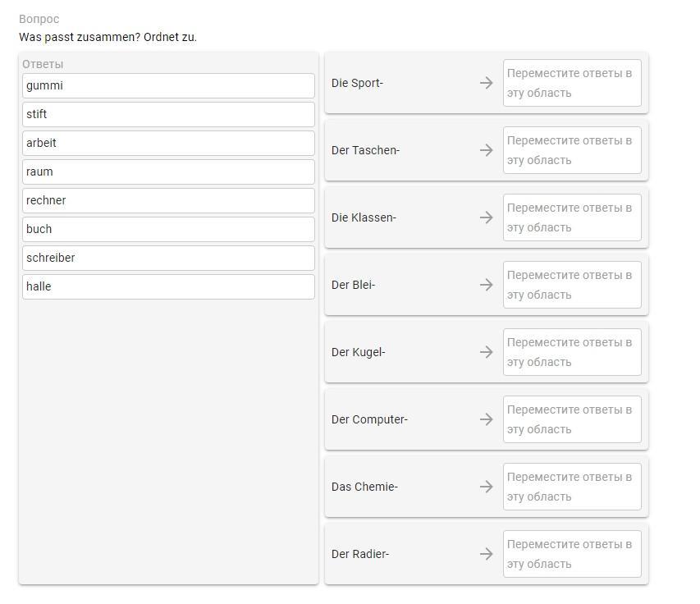Viewport: 700px width, 604px height.
Task: Click the arrow beside Der Radier-
Action: click(x=486, y=554)
